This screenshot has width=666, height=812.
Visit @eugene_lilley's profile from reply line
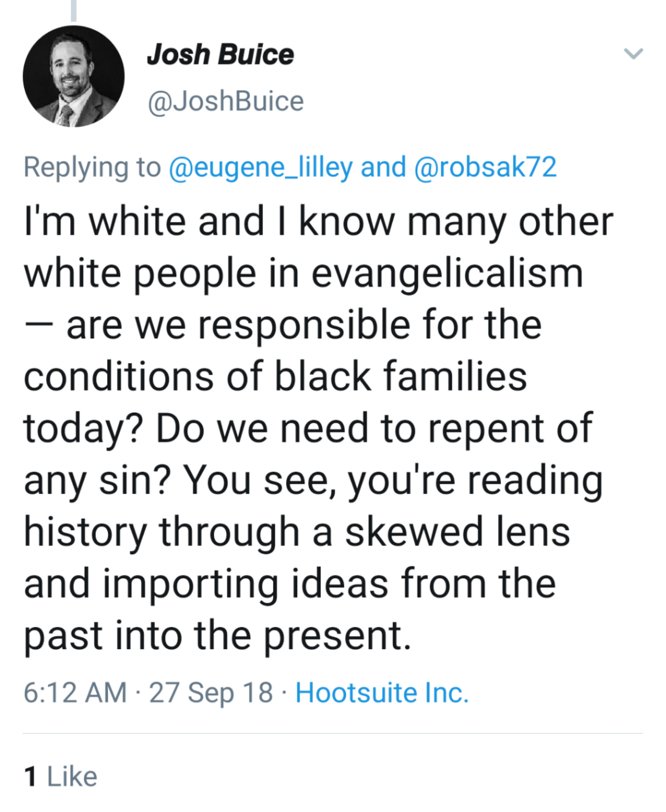pyautogui.click(x=261, y=167)
